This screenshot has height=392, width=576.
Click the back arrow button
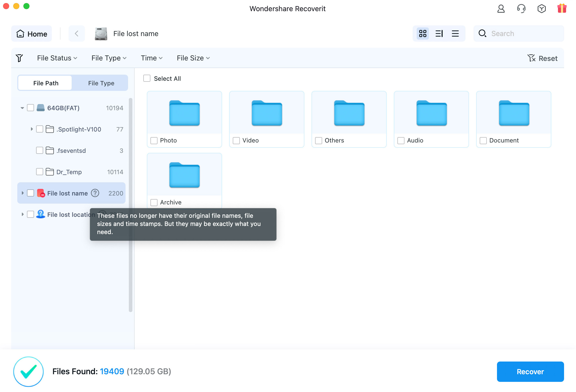coord(76,34)
